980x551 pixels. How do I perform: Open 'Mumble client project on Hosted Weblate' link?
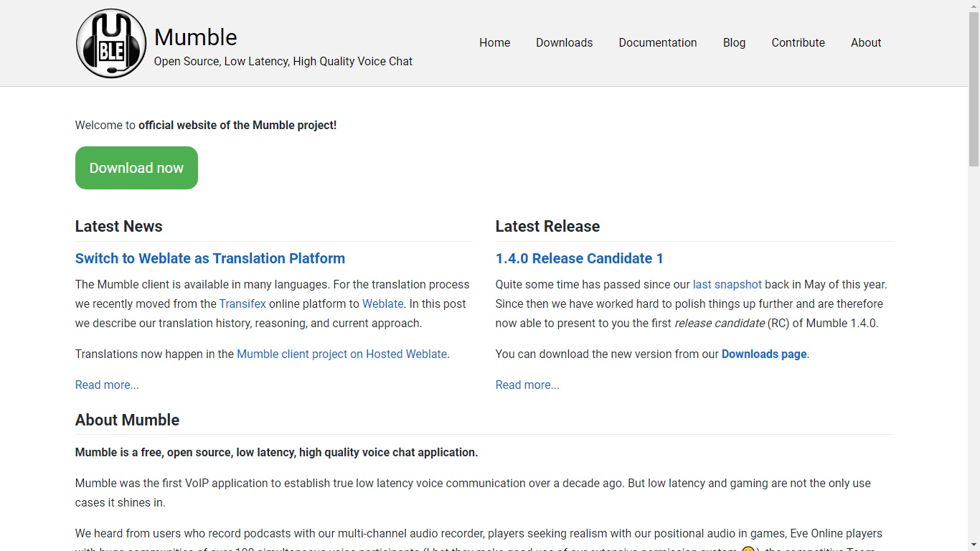click(342, 354)
